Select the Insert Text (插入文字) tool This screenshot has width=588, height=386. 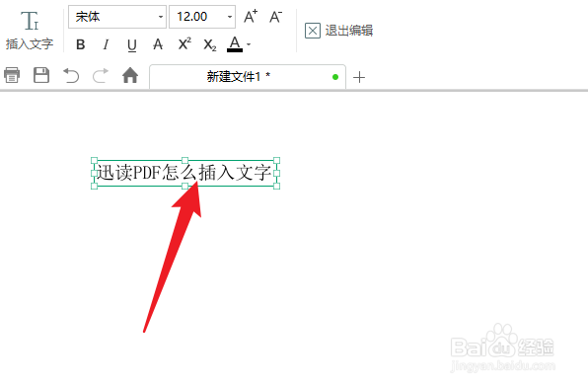pyautogui.click(x=30, y=31)
